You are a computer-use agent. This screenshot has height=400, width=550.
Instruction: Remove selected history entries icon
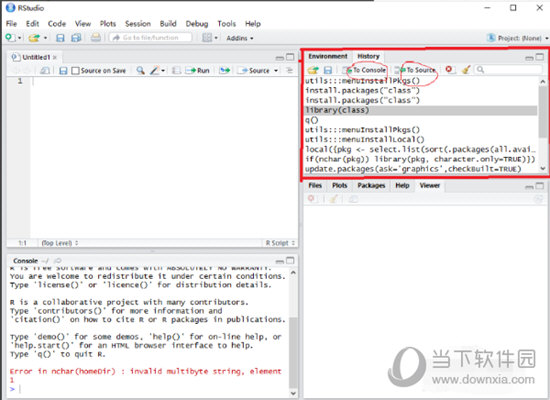449,69
